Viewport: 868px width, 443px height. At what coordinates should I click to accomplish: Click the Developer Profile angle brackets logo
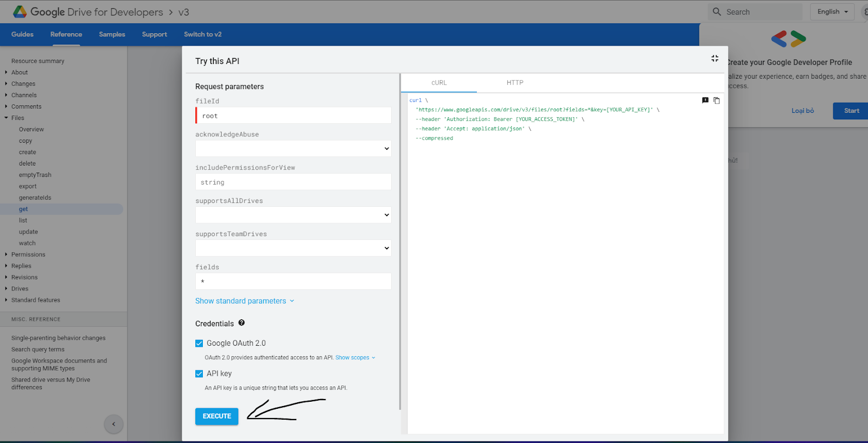click(788, 39)
